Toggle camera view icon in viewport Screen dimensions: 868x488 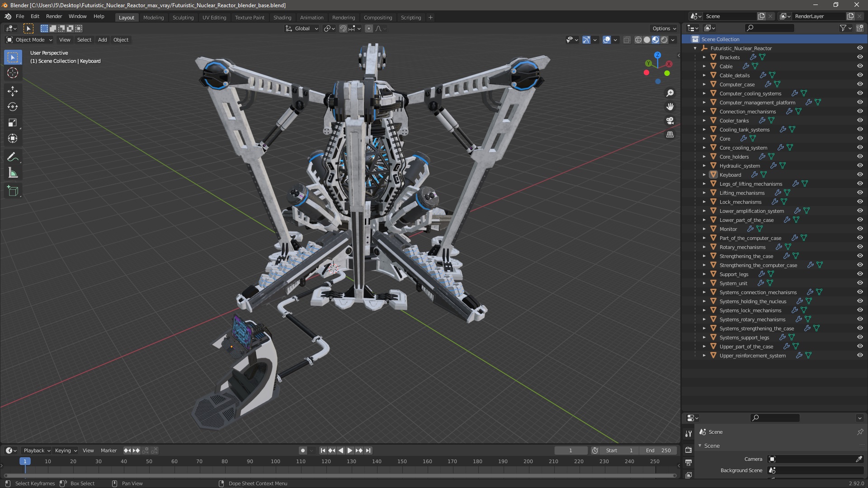click(670, 121)
